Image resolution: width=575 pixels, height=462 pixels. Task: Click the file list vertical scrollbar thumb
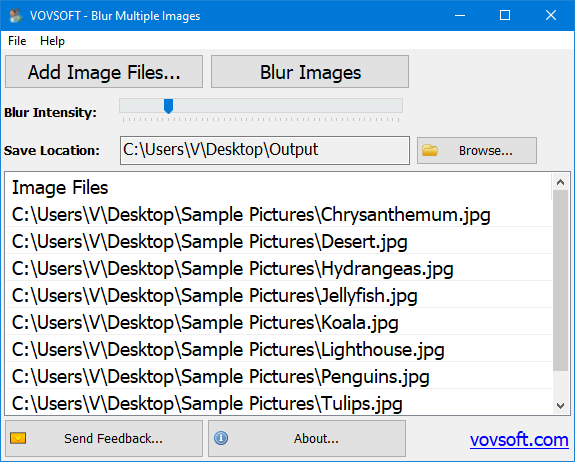tap(560, 280)
